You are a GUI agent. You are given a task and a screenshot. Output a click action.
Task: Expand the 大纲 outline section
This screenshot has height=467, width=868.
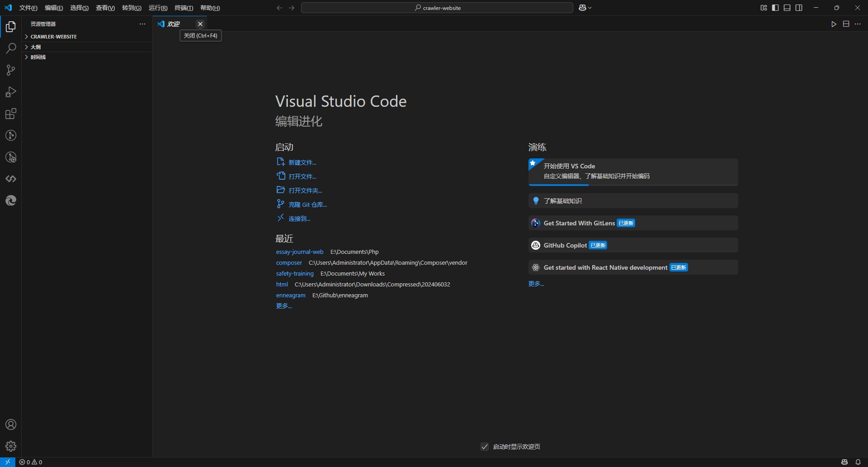[x=87, y=47]
